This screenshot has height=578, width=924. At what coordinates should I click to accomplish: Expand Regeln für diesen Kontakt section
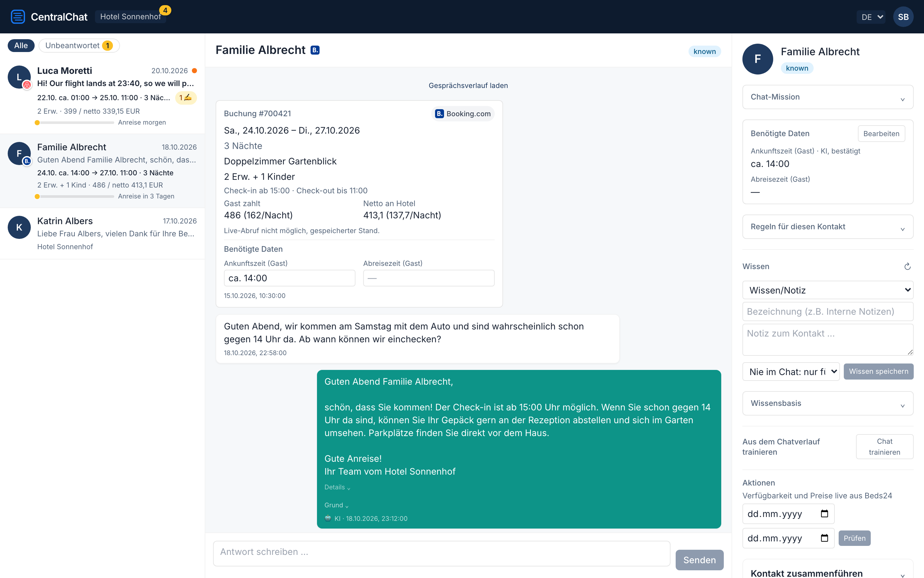pyautogui.click(x=827, y=227)
